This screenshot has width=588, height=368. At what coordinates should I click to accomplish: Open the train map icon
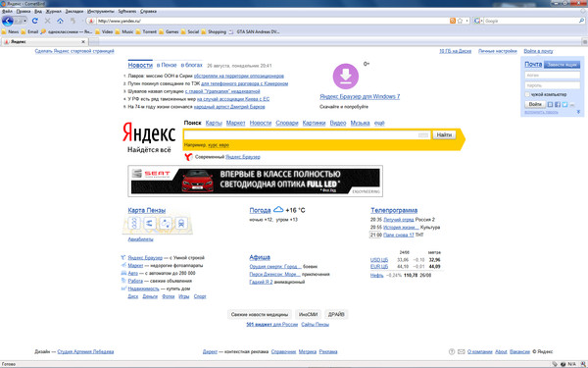[181, 223]
